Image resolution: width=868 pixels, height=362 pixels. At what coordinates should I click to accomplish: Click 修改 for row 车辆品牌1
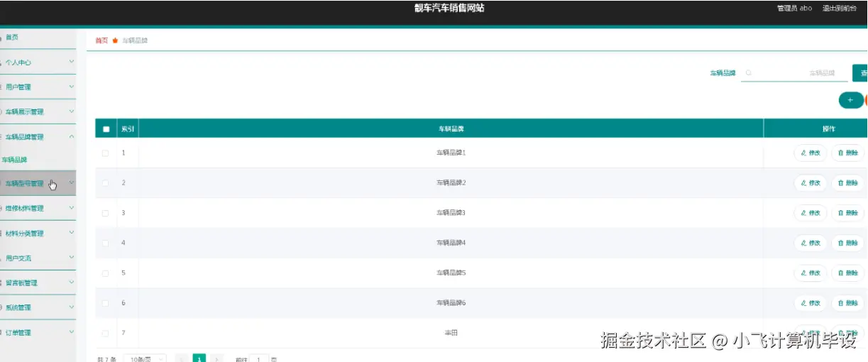click(x=811, y=153)
